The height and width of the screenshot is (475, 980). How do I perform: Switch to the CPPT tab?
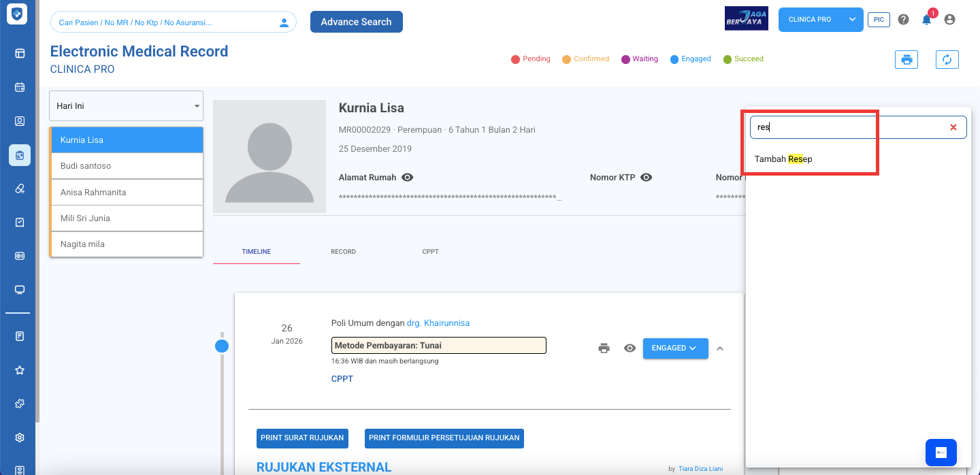click(x=430, y=252)
